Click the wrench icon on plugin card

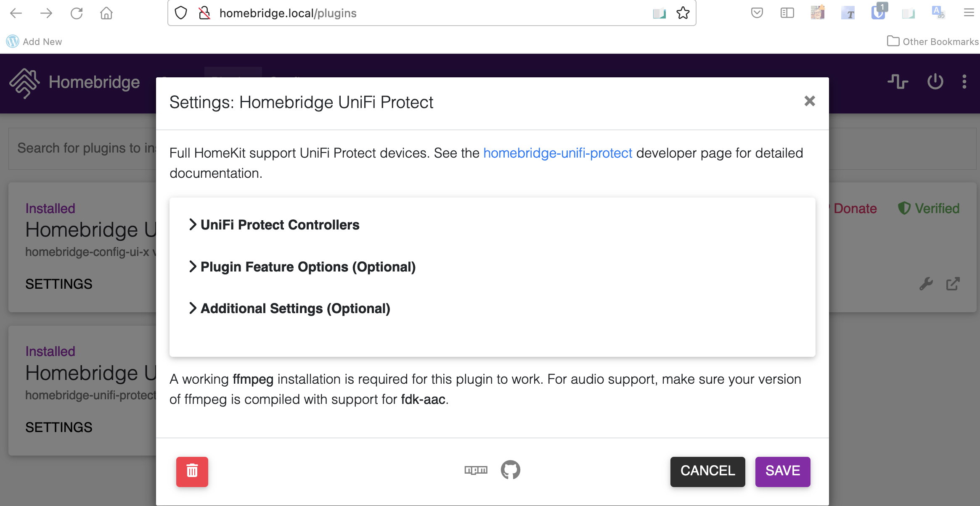926,284
